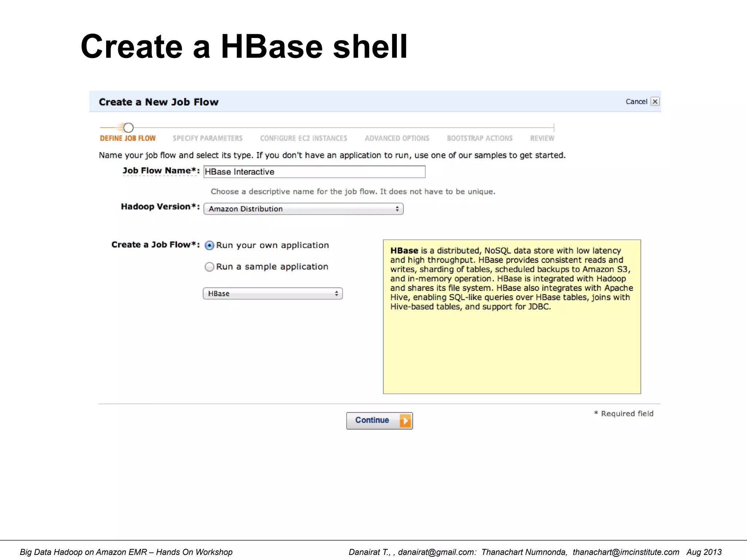
Task: Go to Specify Parameters step
Action: tap(208, 138)
